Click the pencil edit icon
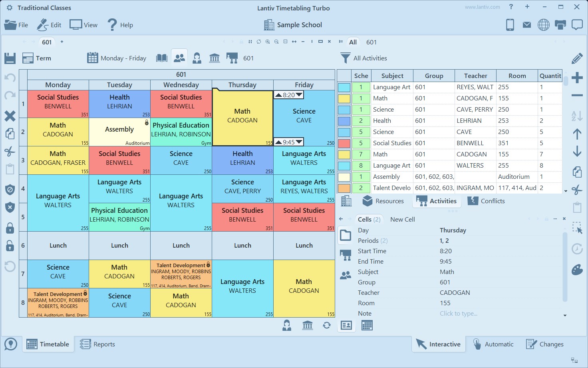This screenshot has width=588, height=368. tap(577, 58)
